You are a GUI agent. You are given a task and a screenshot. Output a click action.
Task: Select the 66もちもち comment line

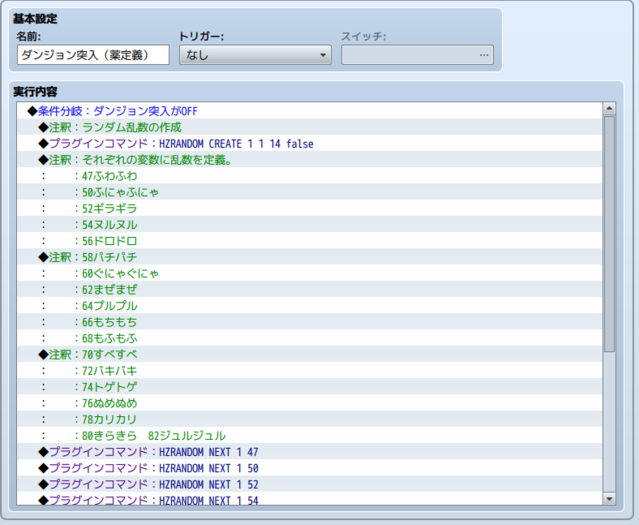[309, 322]
